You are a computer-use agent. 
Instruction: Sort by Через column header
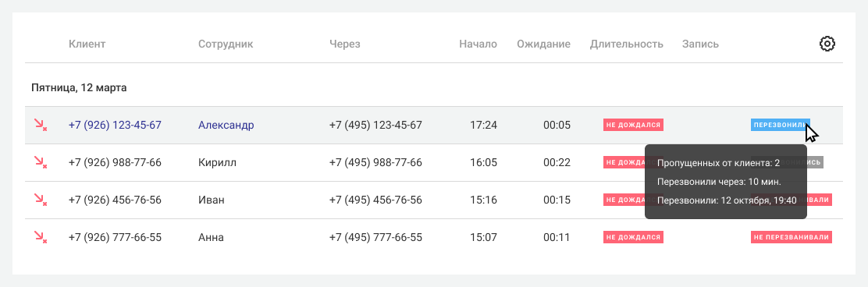(344, 44)
